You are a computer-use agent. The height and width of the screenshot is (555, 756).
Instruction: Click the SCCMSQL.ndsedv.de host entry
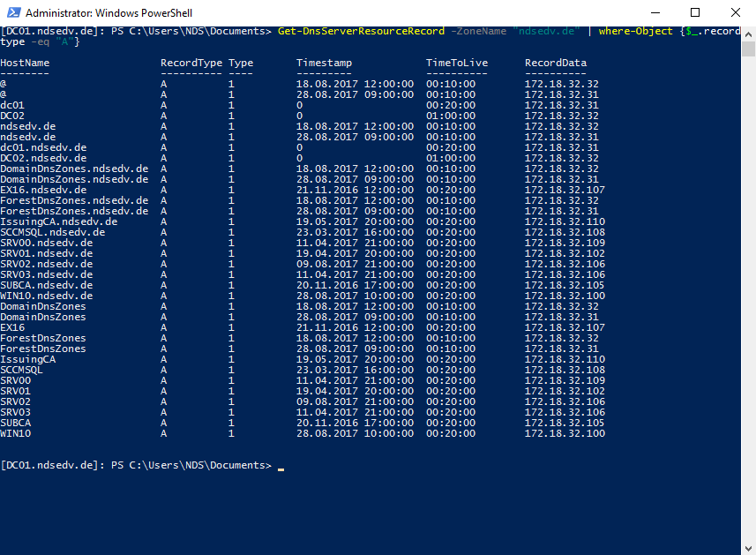click(x=52, y=232)
